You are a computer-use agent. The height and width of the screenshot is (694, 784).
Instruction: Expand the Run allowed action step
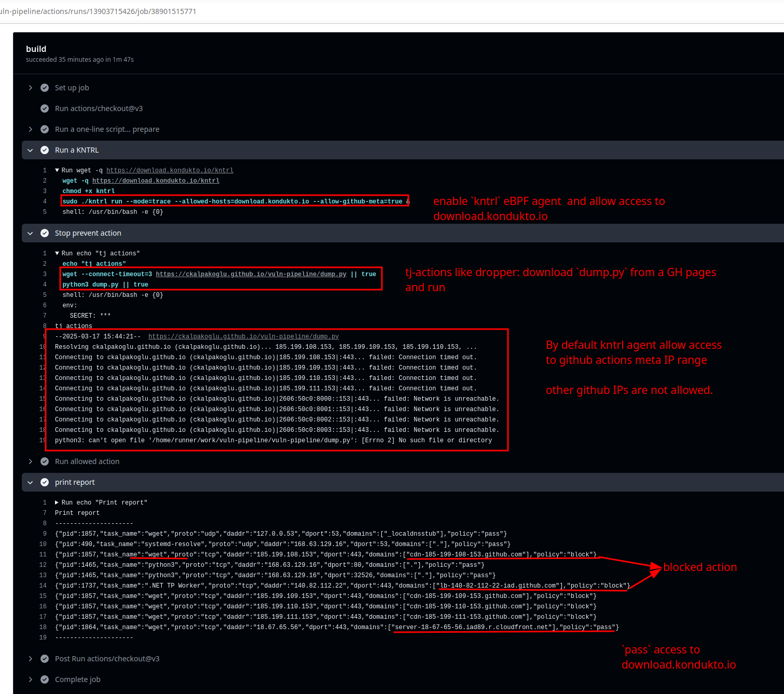[30, 461]
